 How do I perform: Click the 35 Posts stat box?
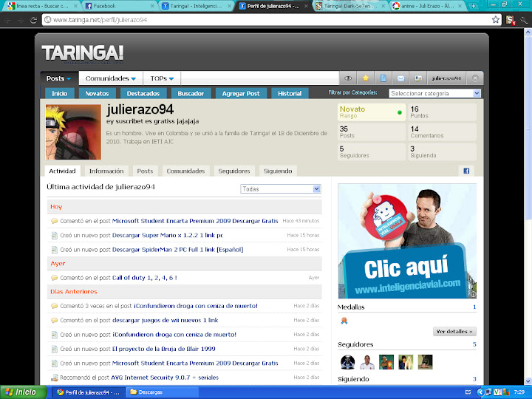372,132
